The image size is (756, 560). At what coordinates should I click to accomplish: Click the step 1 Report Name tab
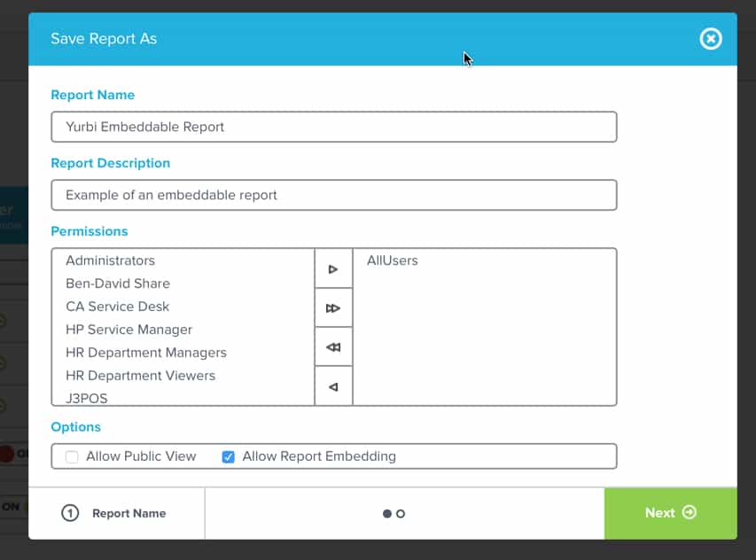pyautogui.click(x=115, y=513)
